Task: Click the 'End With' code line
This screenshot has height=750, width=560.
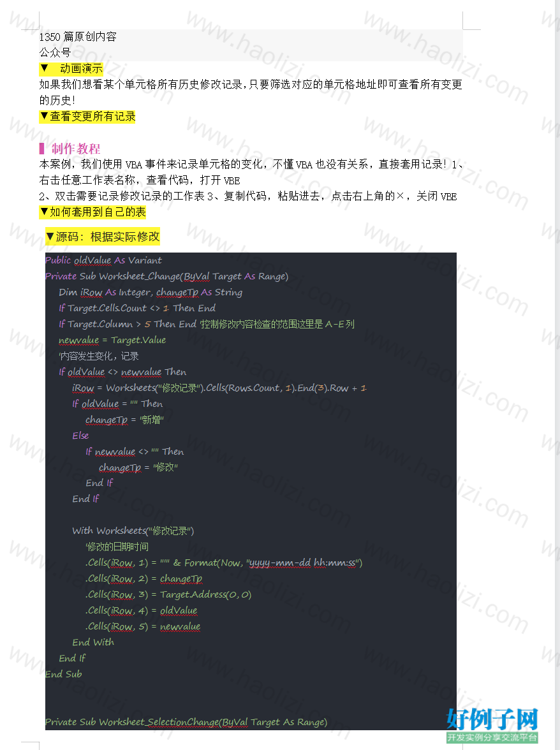Action: click(93, 642)
